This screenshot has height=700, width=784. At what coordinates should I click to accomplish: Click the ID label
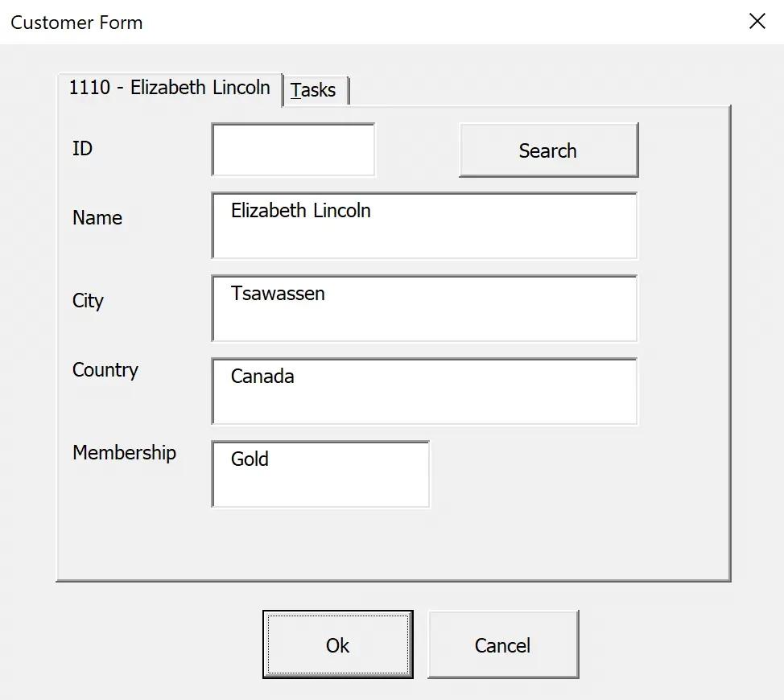coord(82,148)
